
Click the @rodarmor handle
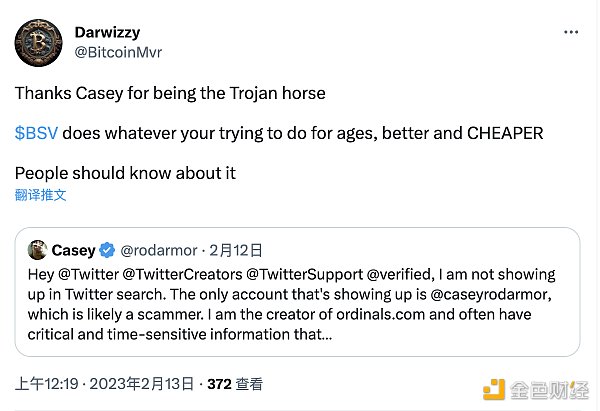(159, 250)
